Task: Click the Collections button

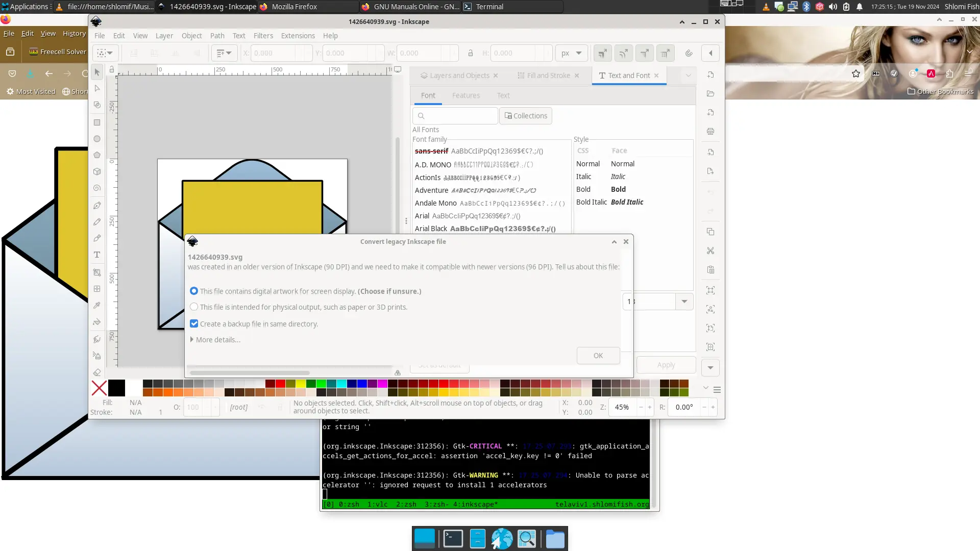Action: 526,116
